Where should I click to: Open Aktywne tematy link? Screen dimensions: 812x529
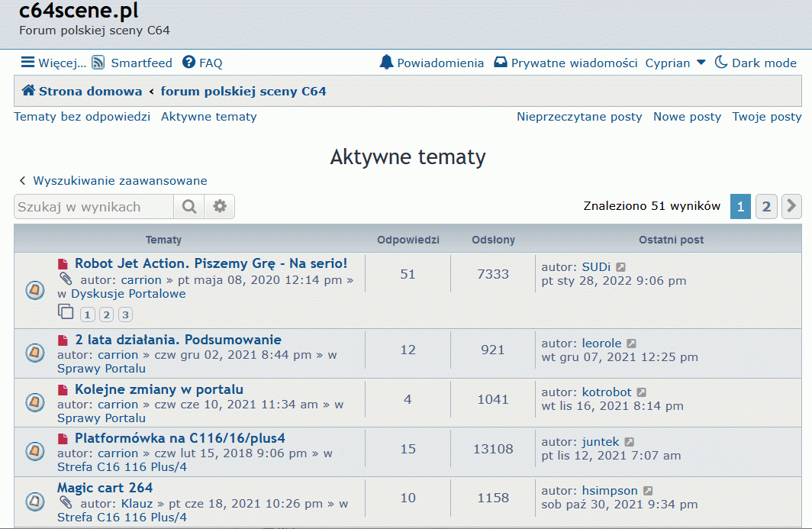tap(208, 117)
